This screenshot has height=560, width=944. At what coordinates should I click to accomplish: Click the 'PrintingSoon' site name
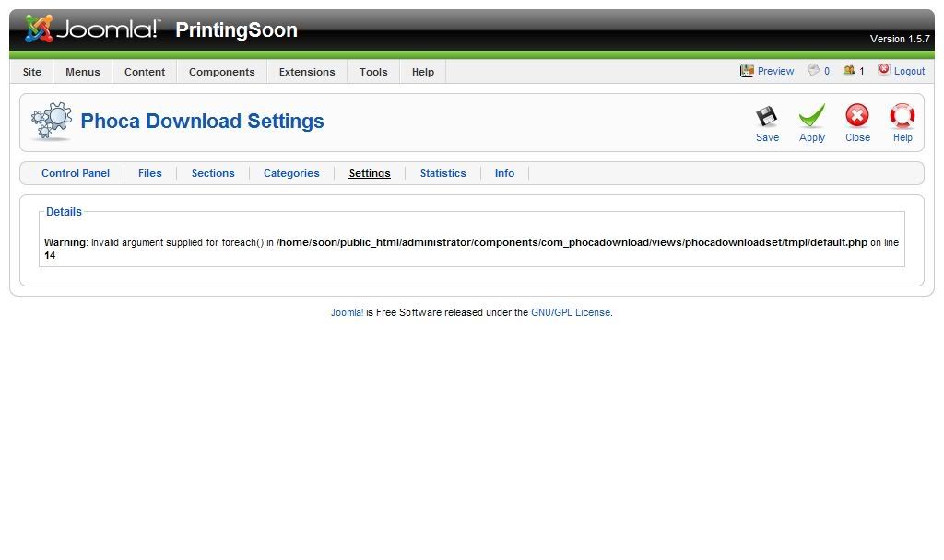(236, 30)
